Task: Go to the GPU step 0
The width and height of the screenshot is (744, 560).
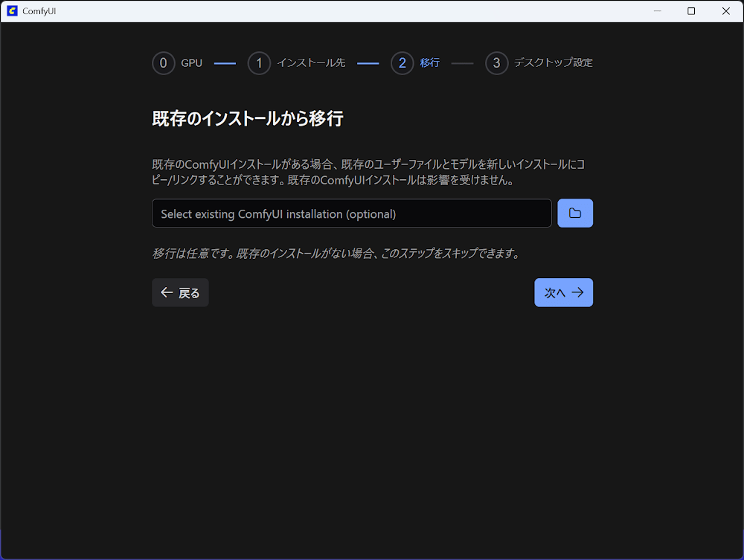Action: click(x=177, y=63)
